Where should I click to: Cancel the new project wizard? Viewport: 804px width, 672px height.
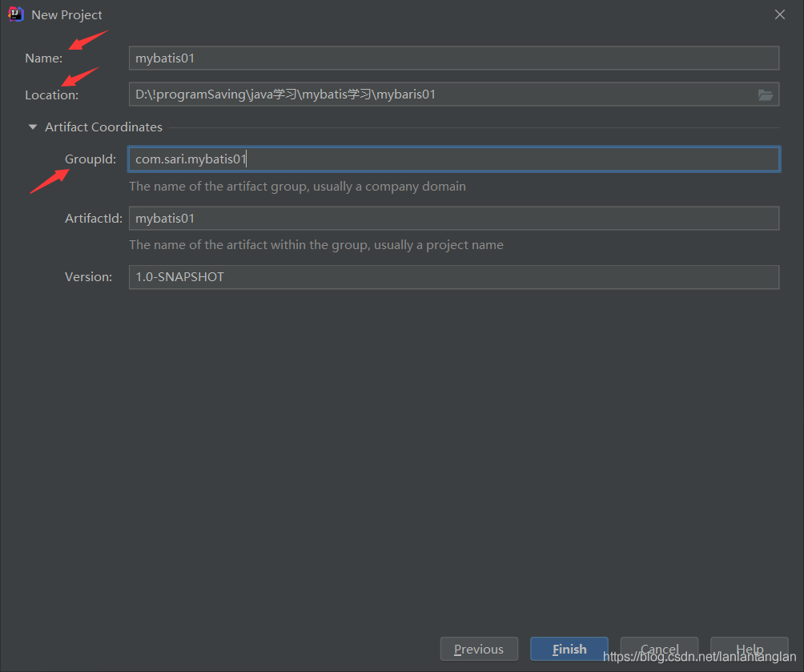pyautogui.click(x=659, y=649)
